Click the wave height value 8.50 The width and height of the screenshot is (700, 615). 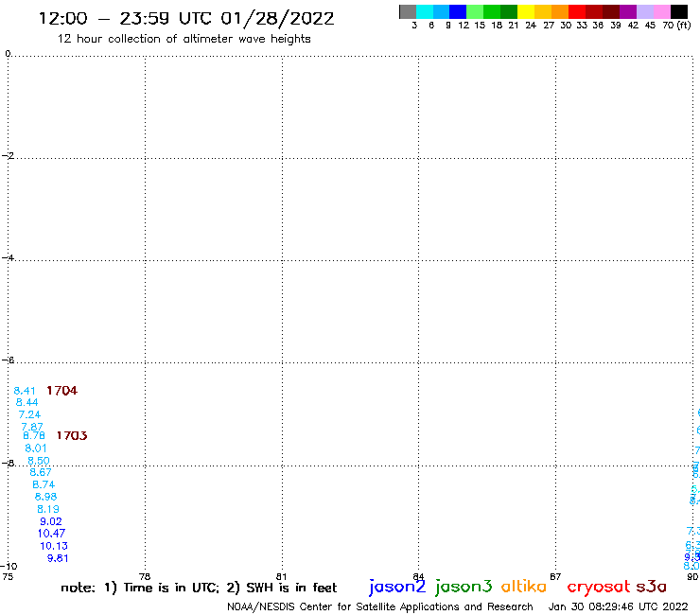click(x=39, y=461)
